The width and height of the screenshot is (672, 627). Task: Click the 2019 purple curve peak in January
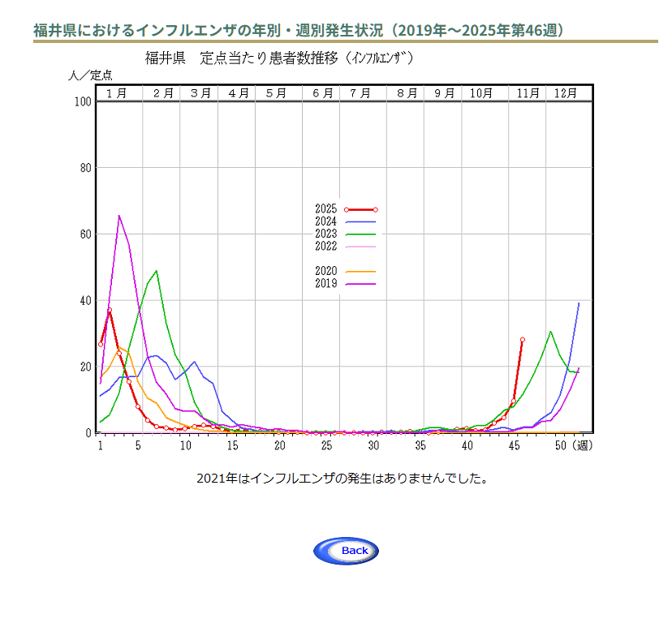pyautogui.click(x=119, y=216)
